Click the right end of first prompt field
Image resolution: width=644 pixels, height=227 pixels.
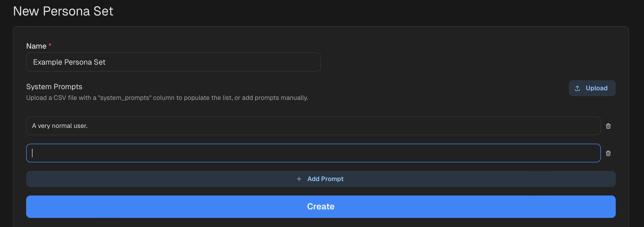pos(586,126)
